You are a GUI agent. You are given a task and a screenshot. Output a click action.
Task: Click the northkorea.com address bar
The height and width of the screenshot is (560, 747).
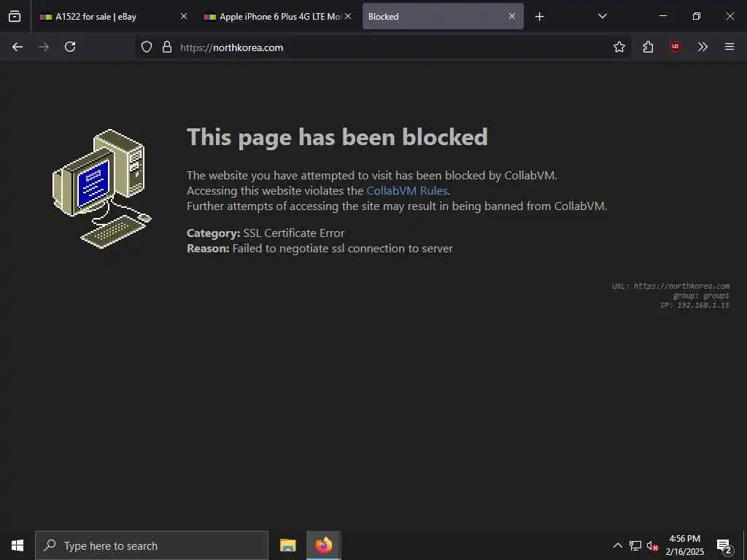coord(383,47)
